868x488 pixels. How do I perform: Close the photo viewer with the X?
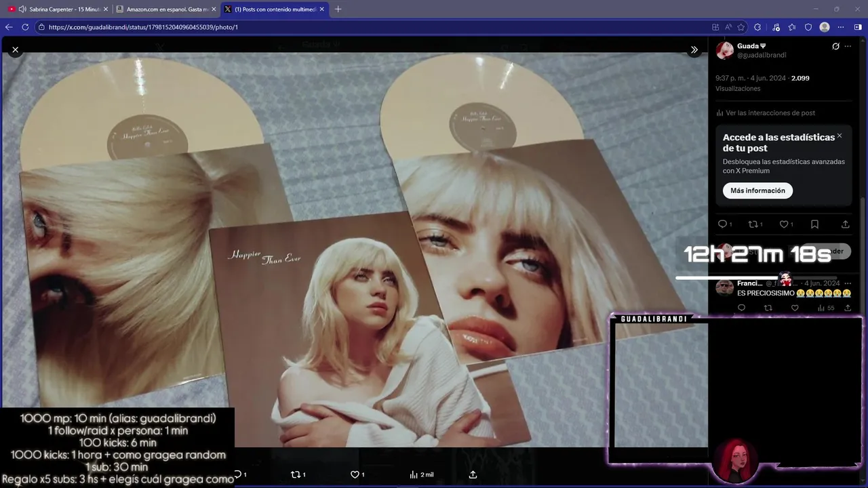click(15, 49)
